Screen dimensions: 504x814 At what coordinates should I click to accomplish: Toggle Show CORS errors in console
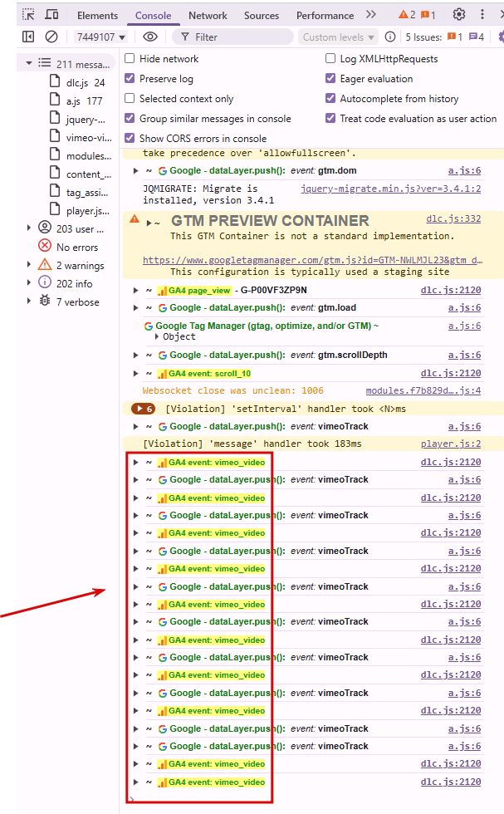[130, 138]
